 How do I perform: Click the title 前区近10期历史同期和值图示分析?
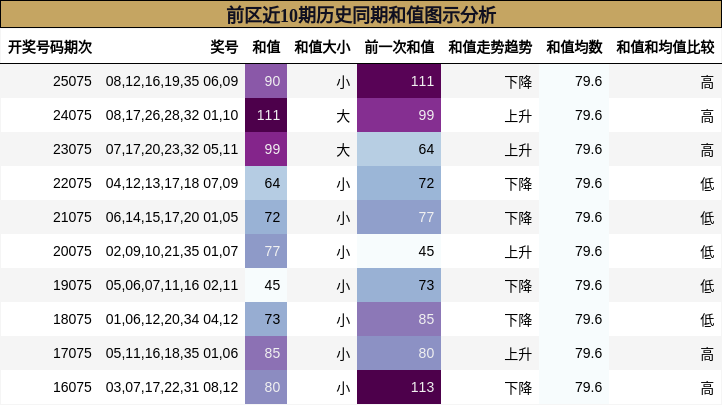click(x=361, y=15)
